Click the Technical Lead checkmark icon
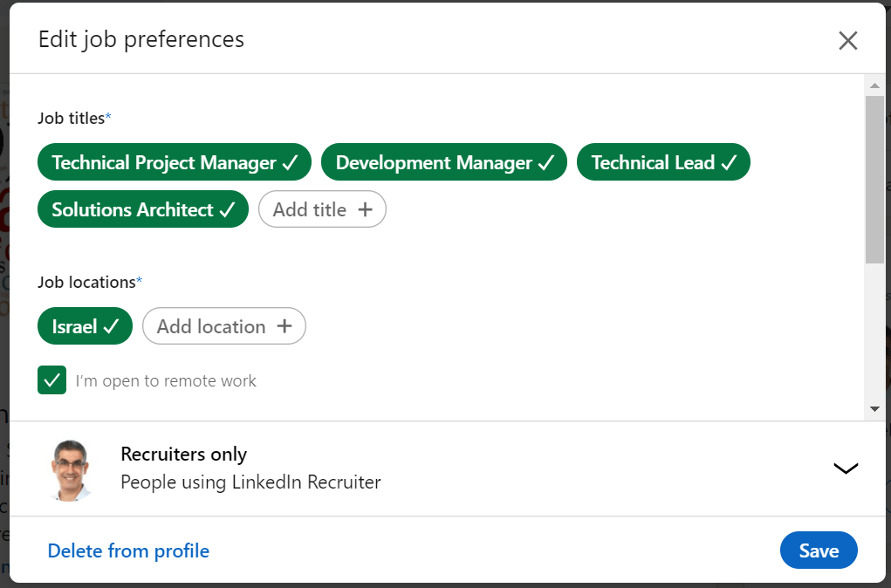The image size is (891, 588). (730, 163)
